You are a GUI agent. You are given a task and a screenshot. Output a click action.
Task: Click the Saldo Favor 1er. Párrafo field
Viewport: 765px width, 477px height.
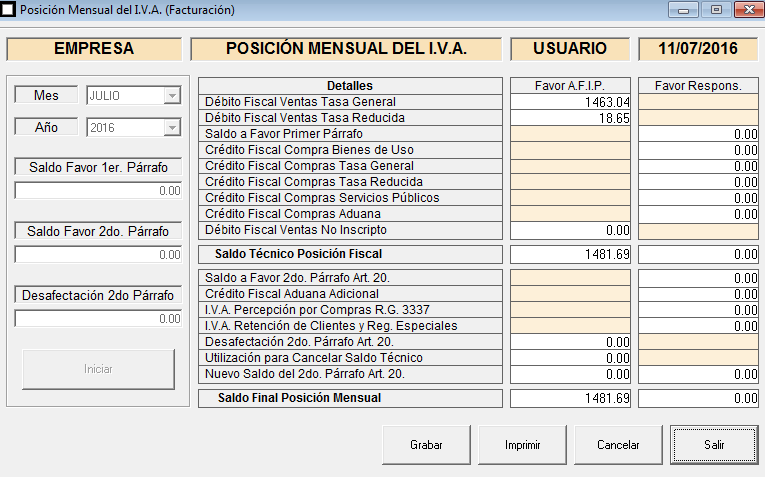pos(98,190)
